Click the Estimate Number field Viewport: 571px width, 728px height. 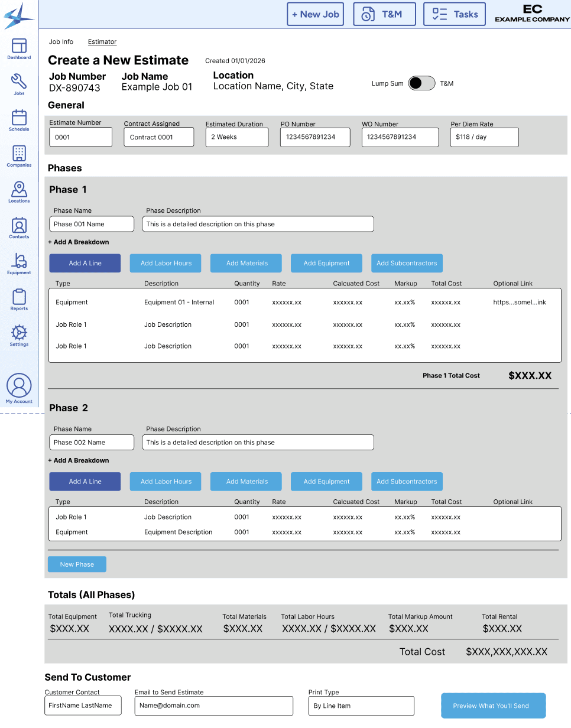[x=81, y=137]
